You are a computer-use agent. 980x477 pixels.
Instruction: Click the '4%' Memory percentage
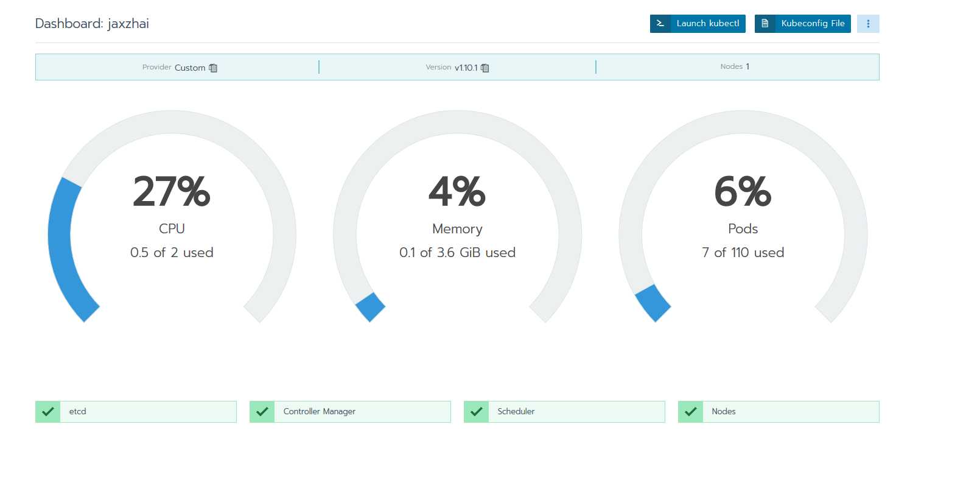point(457,191)
